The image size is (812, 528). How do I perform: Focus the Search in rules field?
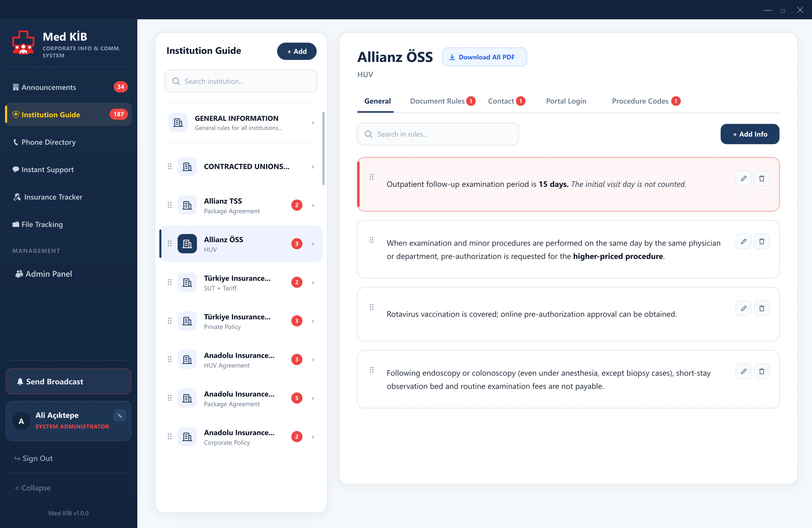coord(438,134)
